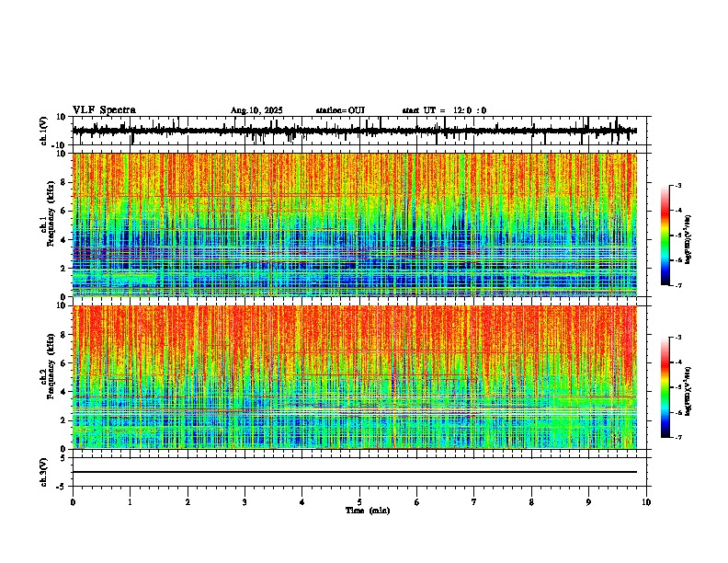Click time axis tick label "7"
The width and height of the screenshot is (728, 563).
(474, 502)
